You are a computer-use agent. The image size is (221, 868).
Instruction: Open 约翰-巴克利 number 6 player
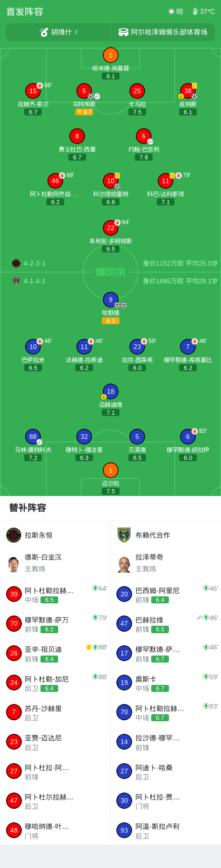coord(144,136)
